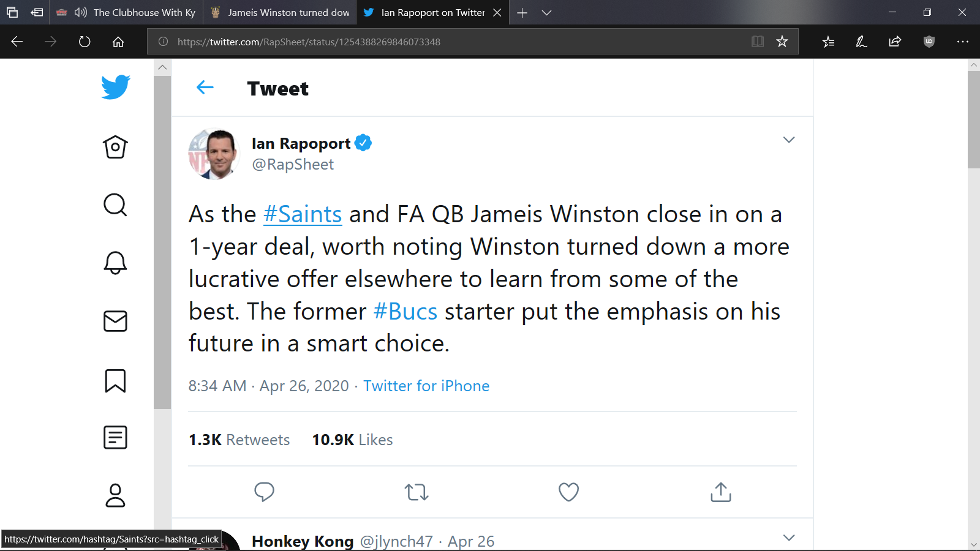This screenshot has height=551, width=980.
Task: Open Twitter Explore from the sidebar search icon
Action: pos(115,205)
